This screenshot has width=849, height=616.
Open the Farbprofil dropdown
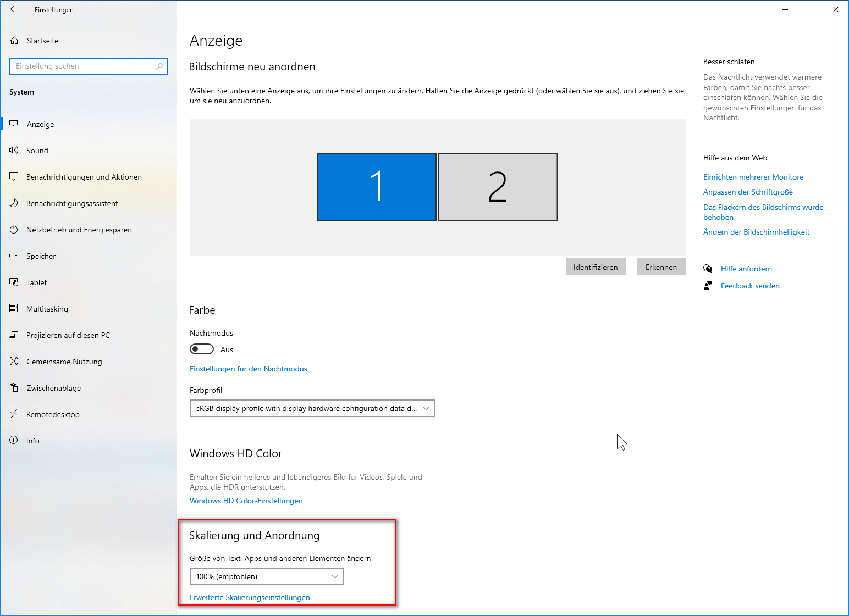click(312, 408)
